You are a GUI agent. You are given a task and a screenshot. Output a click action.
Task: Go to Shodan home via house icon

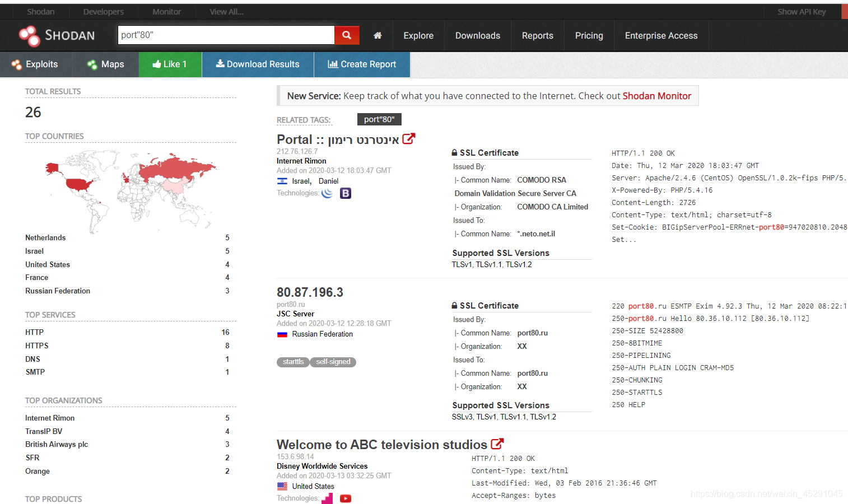(378, 35)
